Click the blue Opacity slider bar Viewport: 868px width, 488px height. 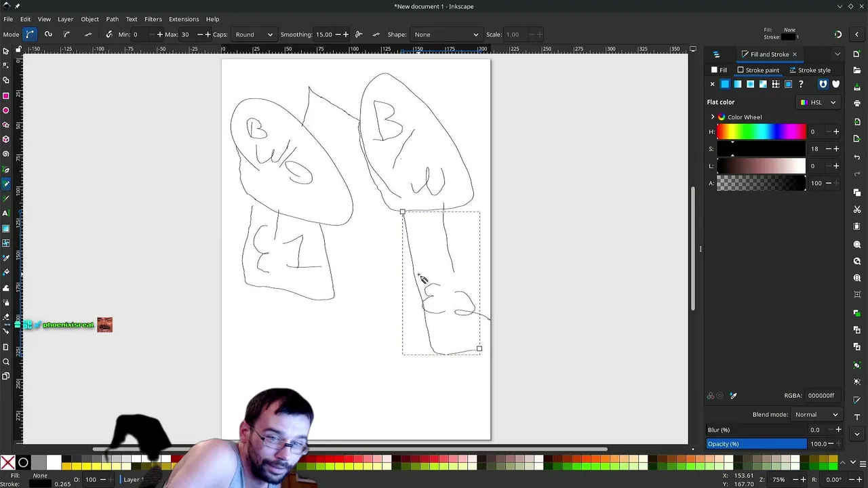pos(757,444)
